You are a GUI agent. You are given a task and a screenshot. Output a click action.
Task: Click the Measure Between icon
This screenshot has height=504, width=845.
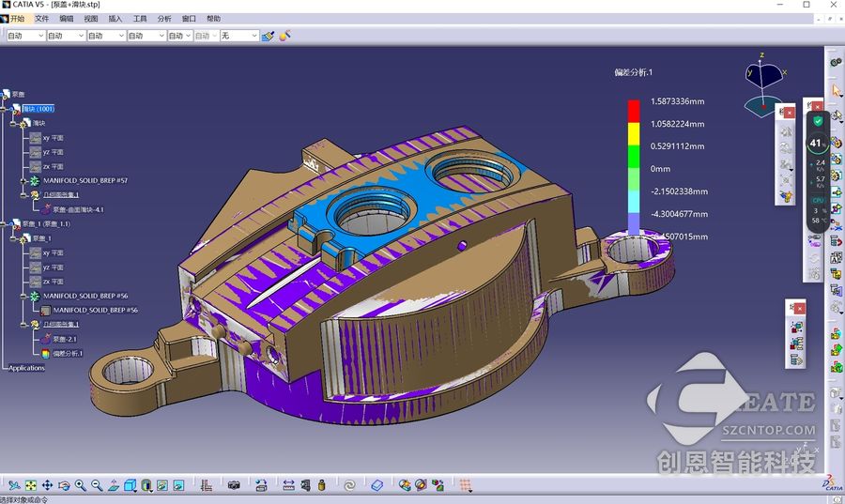(x=288, y=485)
